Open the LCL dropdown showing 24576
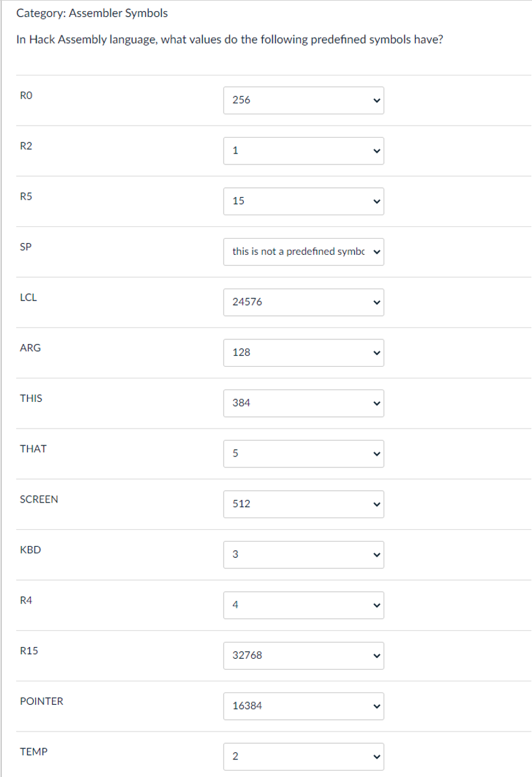This screenshot has height=777, width=532. [304, 302]
